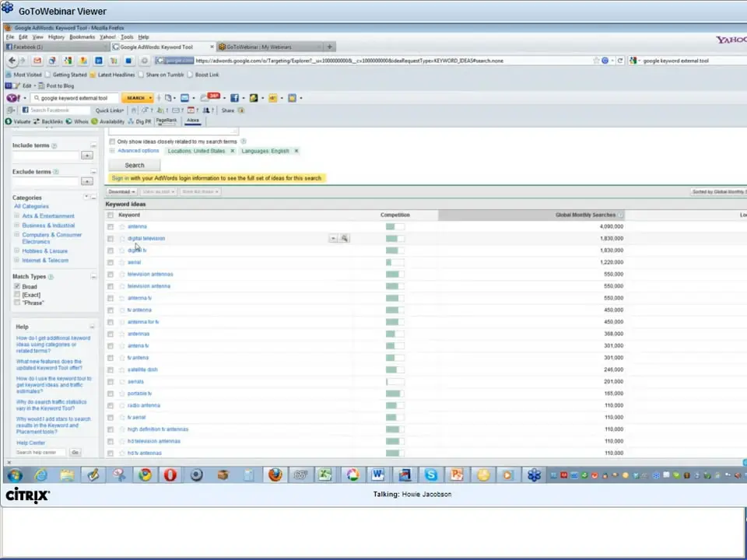Image resolution: width=747 pixels, height=560 pixels.
Task: Open the Help Center link
Action: (x=31, y=443)
